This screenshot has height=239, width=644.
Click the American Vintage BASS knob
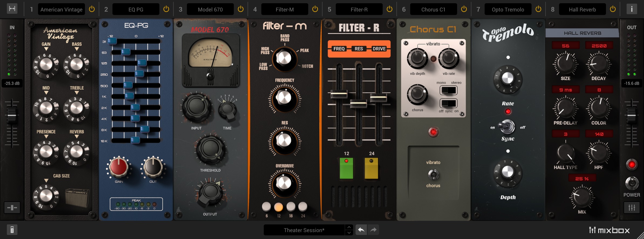pos(77,65)
